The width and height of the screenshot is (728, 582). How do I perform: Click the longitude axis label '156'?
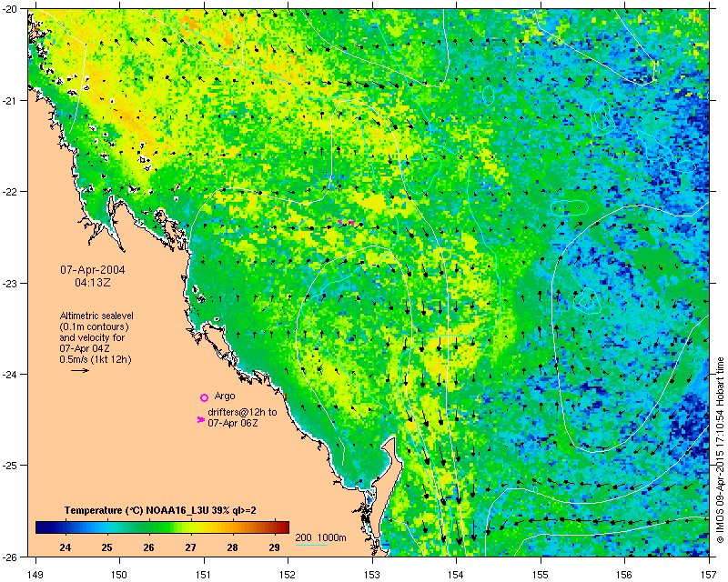[x=625, y=575]
